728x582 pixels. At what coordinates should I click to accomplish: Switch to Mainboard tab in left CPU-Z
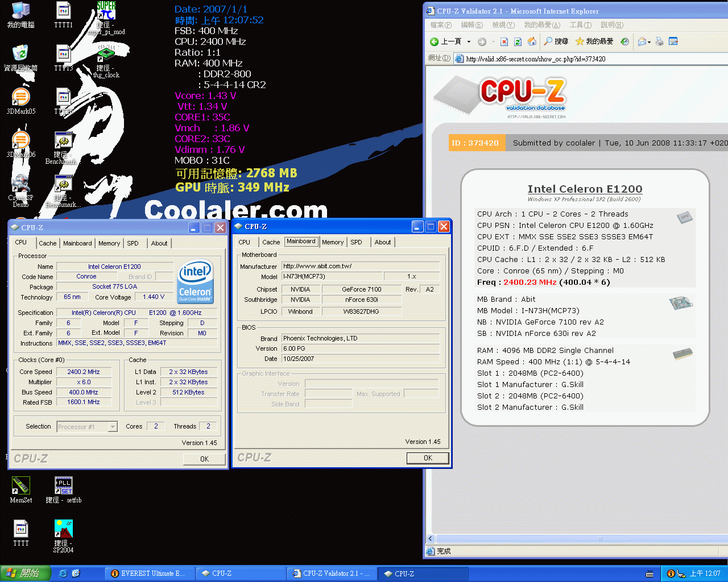[77, 243]
